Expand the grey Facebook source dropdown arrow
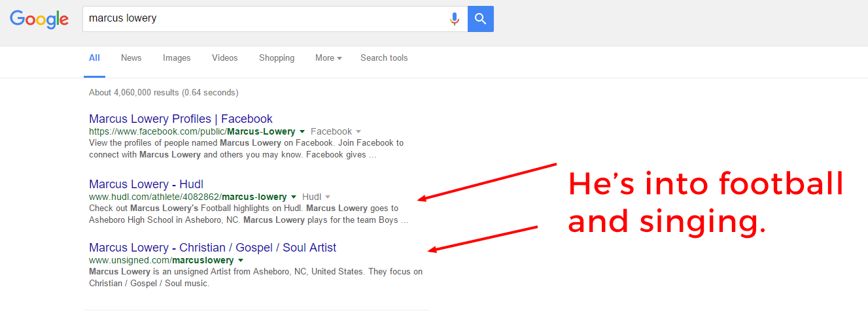The image size is (868, 313). click(358, 132)
